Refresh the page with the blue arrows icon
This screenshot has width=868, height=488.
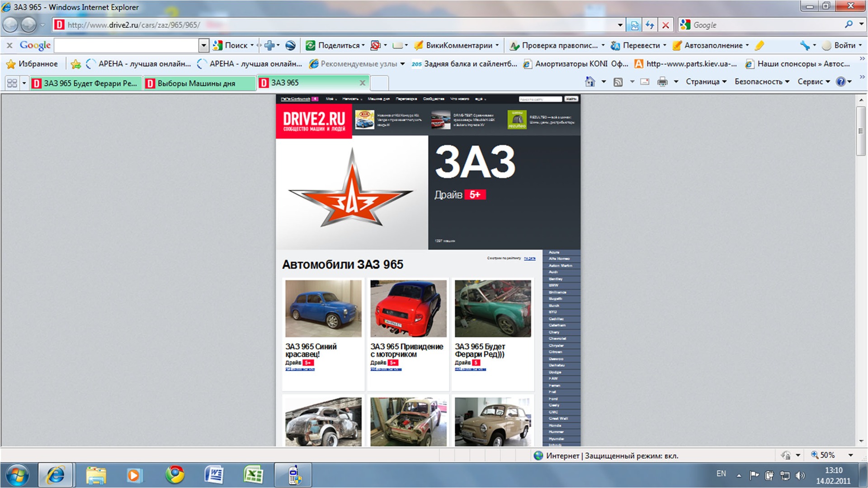(650, 25)
